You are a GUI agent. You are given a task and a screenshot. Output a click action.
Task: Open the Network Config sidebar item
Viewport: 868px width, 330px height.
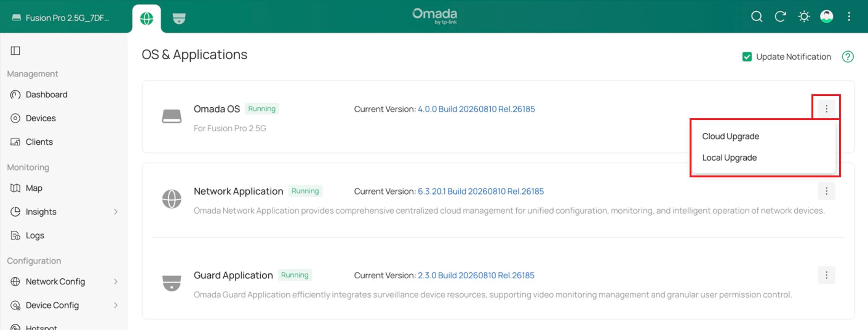point(55,282)
